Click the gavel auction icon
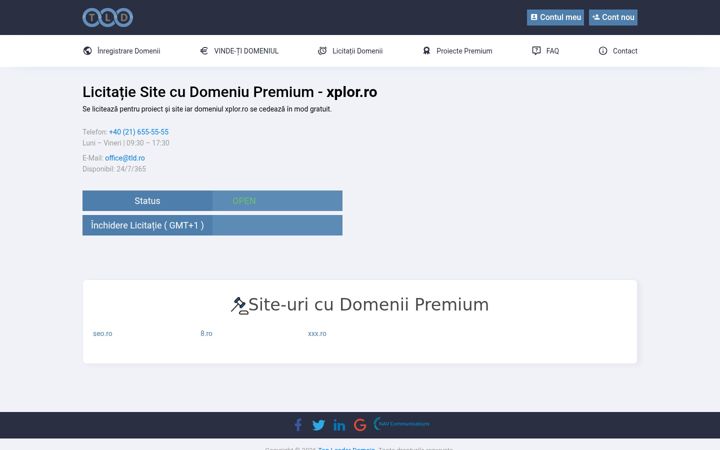Viewport: 720px width, 450px height. click(x=239, y=305)
